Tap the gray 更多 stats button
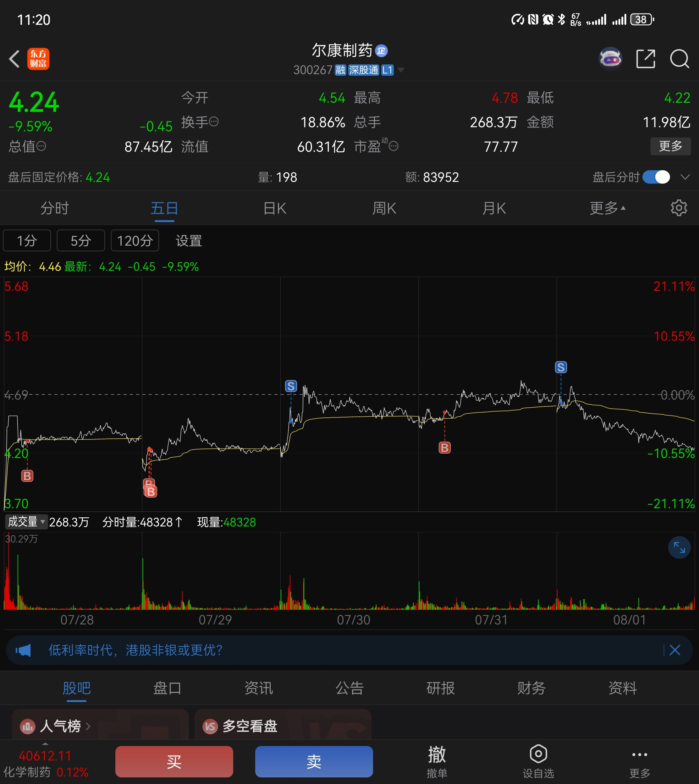 (x=670, y=146)
